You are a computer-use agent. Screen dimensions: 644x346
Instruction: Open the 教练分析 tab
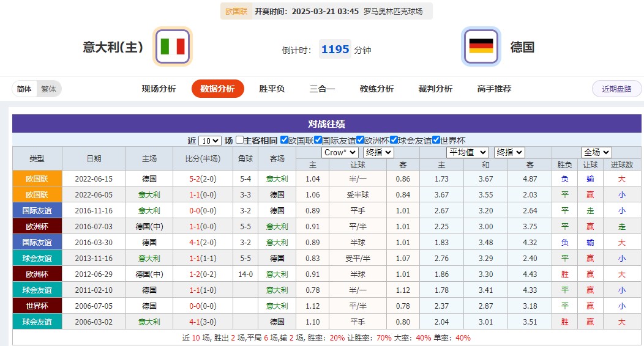[x=376, y=89]
